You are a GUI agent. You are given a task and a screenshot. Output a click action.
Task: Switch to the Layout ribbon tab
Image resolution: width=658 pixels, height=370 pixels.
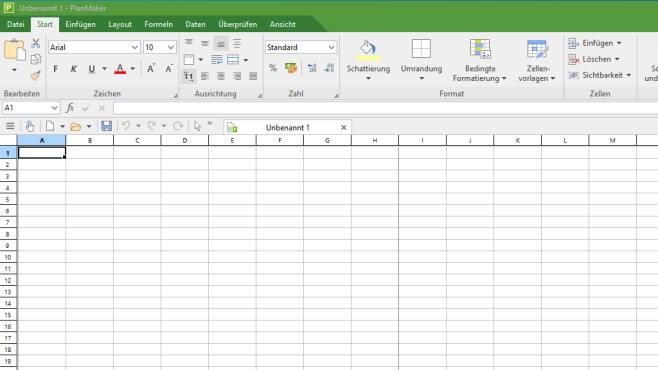pyautogui.click(x=120, y=24)
